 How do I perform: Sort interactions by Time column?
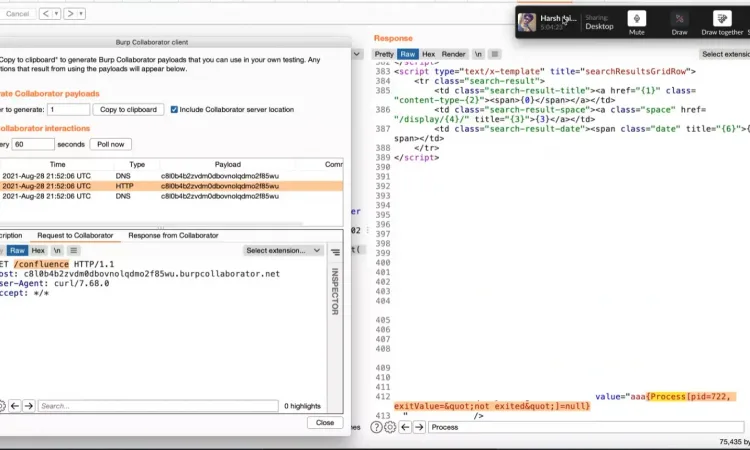(x=57, y=164)
